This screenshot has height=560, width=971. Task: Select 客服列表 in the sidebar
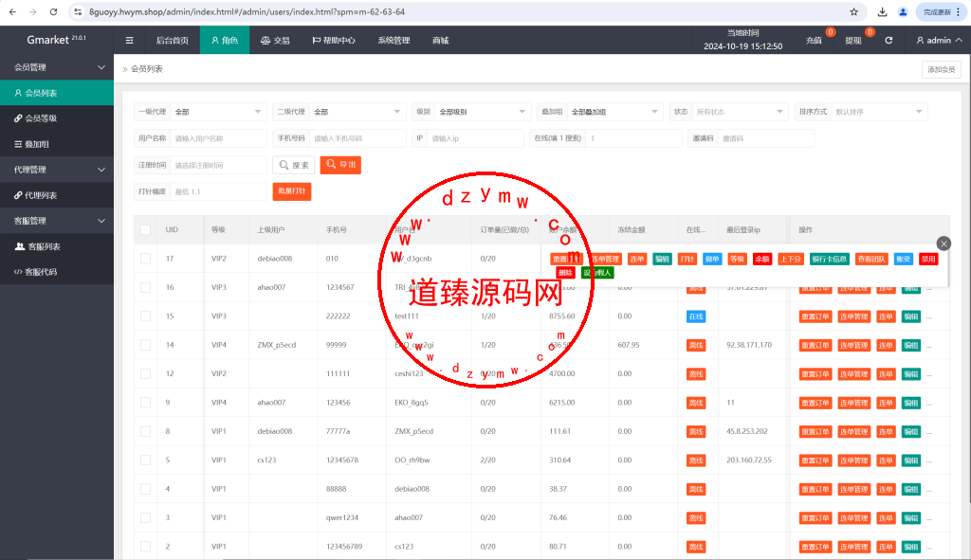click(57, 246)
